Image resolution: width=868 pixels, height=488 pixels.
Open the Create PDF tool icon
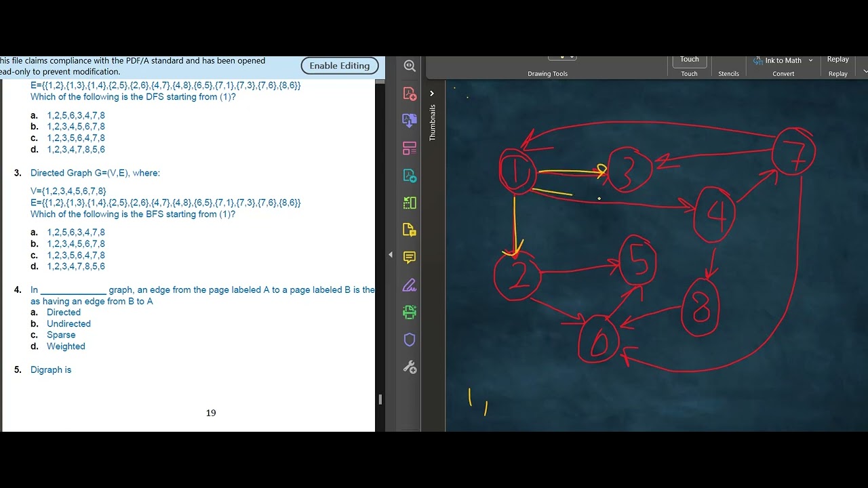point(410,93)
